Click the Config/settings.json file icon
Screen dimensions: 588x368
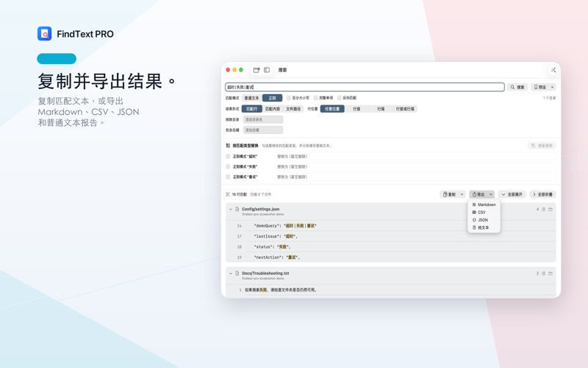(x=237, y=209)
